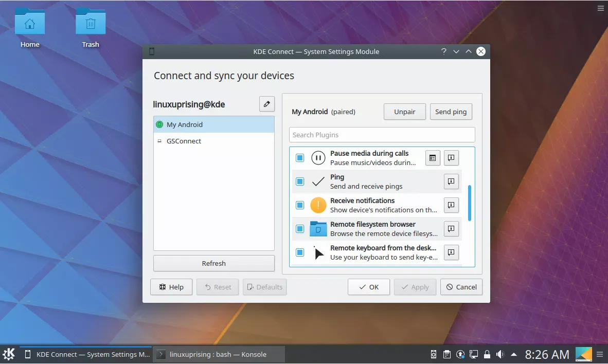Open the KDE Connect window drop-down menu arrow
The width and height of the screenshot is (608, 364).
[456, 51]
